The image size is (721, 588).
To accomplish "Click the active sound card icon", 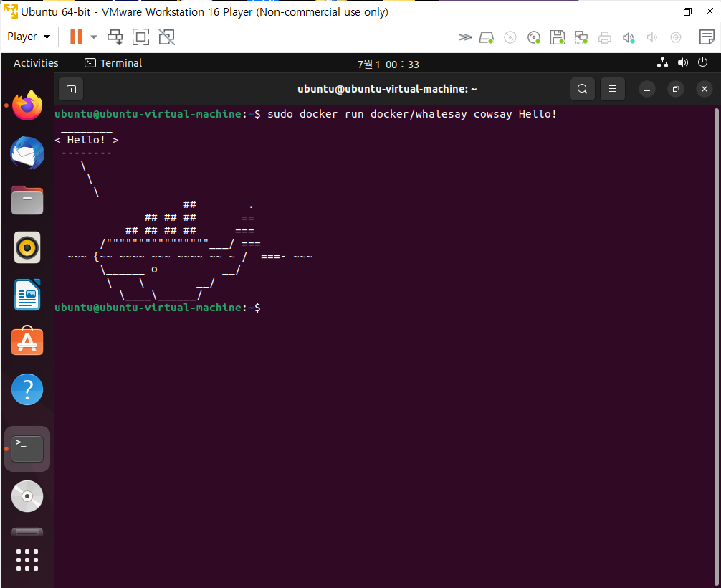I will coord(629,38).
